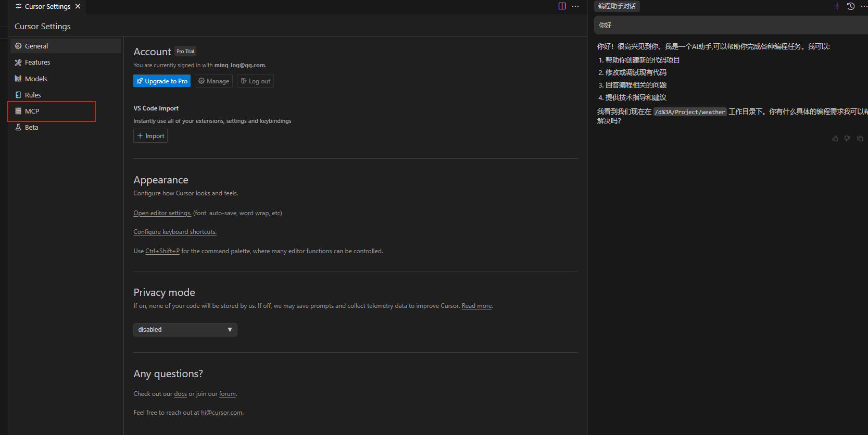Click Import VS Code settings button
The width and height of the screenshot is (868, 435).
tap(150, 136)
